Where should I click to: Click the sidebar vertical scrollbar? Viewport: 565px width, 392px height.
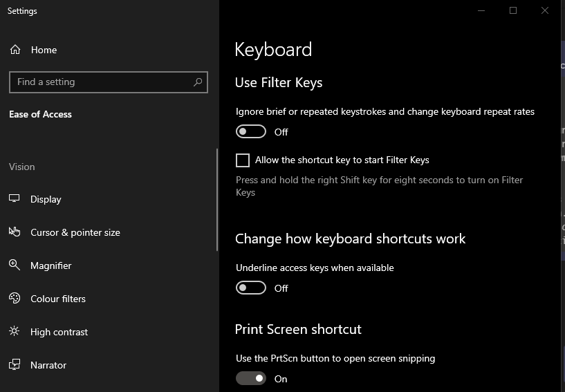tap(217, 200)
